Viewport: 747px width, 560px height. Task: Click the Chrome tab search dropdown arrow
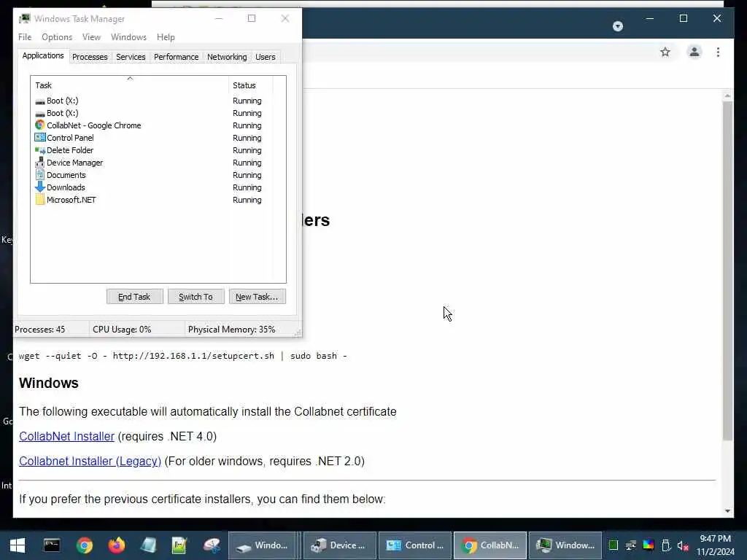(x=617, y=26)
